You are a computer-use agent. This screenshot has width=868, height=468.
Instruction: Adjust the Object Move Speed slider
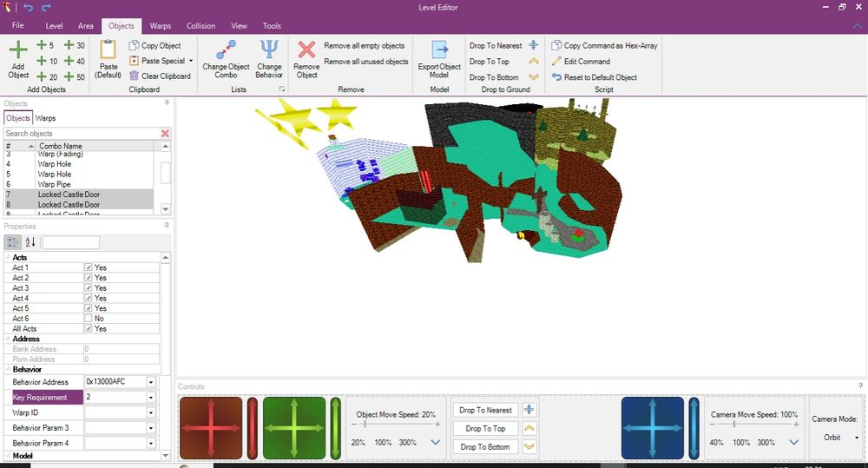click(396, 425)
